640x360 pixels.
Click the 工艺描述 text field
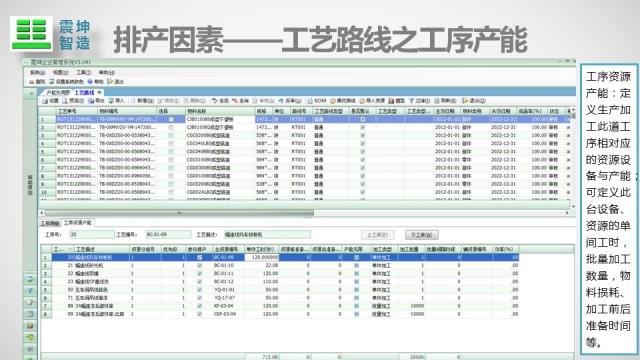coord(267,235)
